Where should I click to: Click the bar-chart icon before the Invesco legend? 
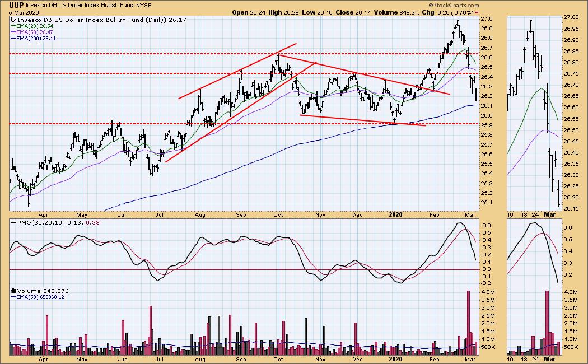(x=13, y=20)
